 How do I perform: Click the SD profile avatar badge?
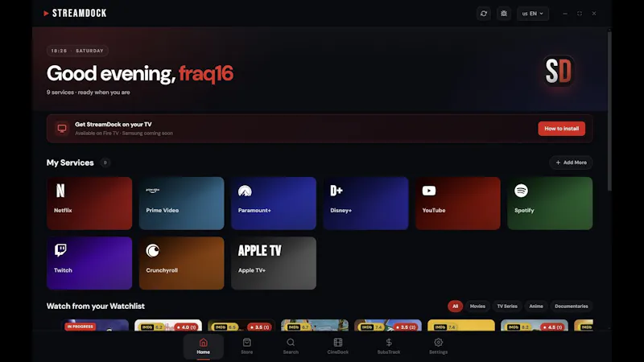click(x=558, y=72)
